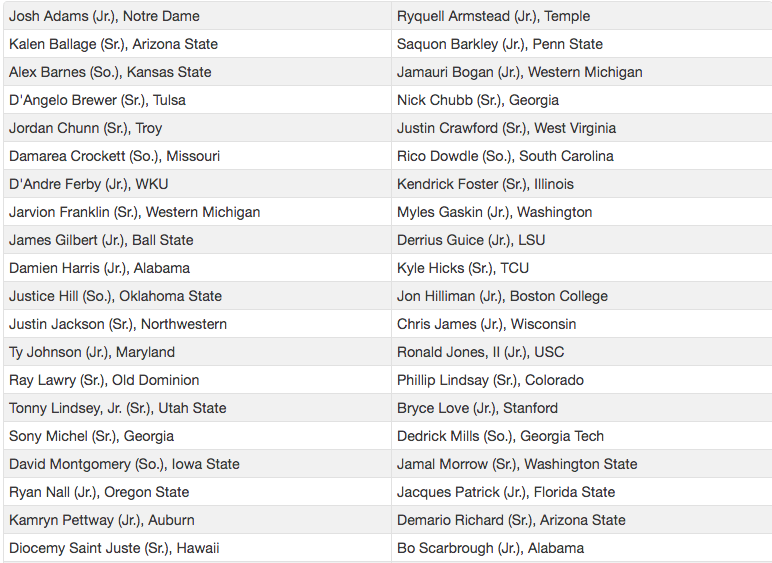This screenshot has width=772, height=563.
Task: Click Bo Scarbrough, Alabama cell
Action: (x=490, y=548)
